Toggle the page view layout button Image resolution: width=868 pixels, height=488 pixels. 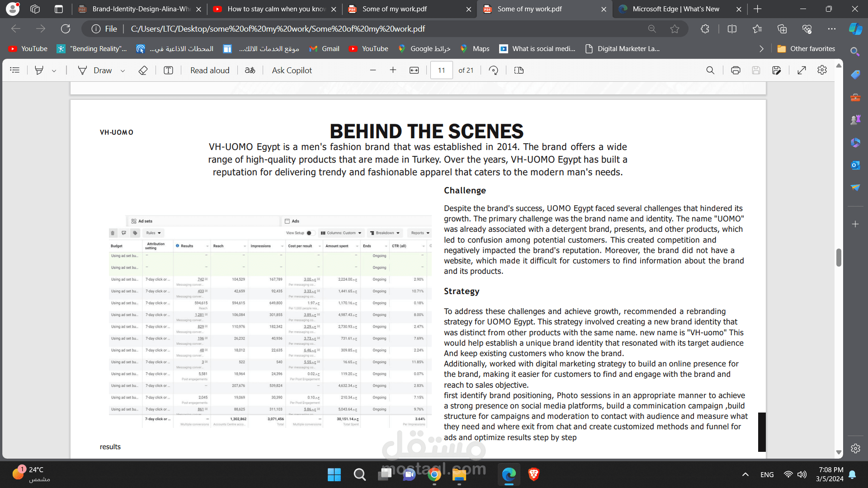tap(519, 70)
